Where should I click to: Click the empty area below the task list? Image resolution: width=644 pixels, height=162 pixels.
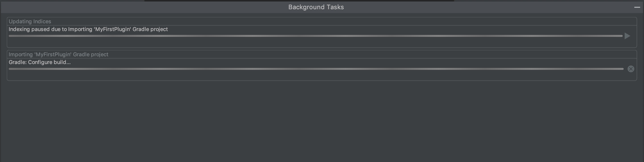[x=322, y=120]
